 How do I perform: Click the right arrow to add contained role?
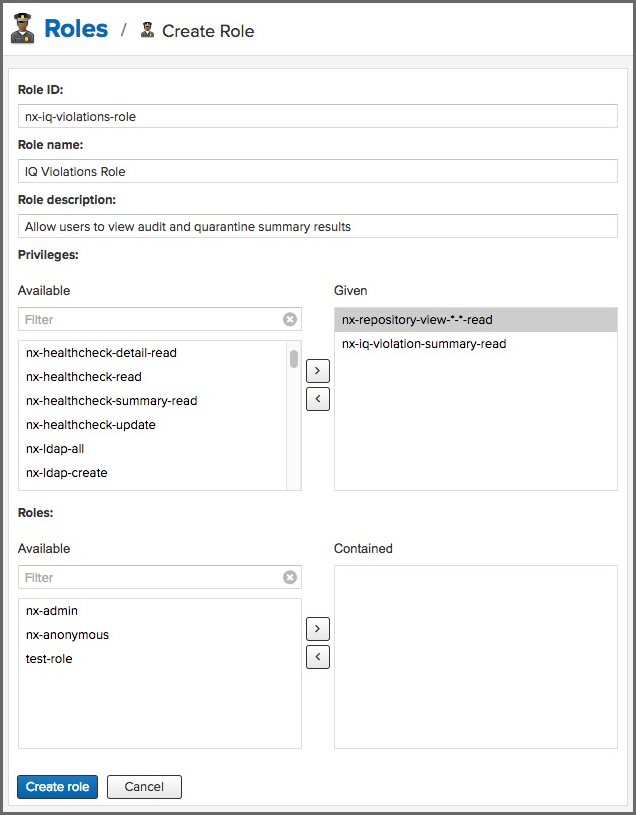tap(317, 628)
